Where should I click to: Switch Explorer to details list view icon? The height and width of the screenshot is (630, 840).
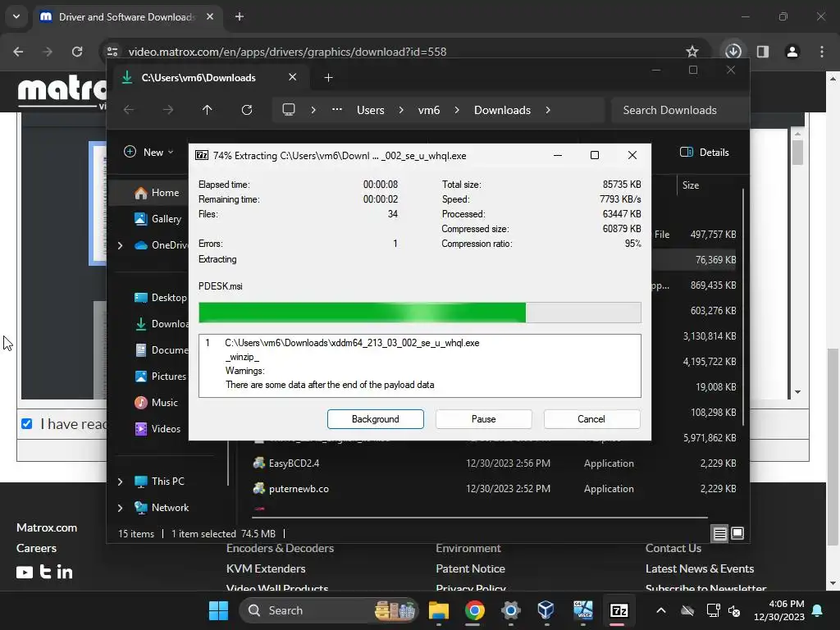pos(719,533)
